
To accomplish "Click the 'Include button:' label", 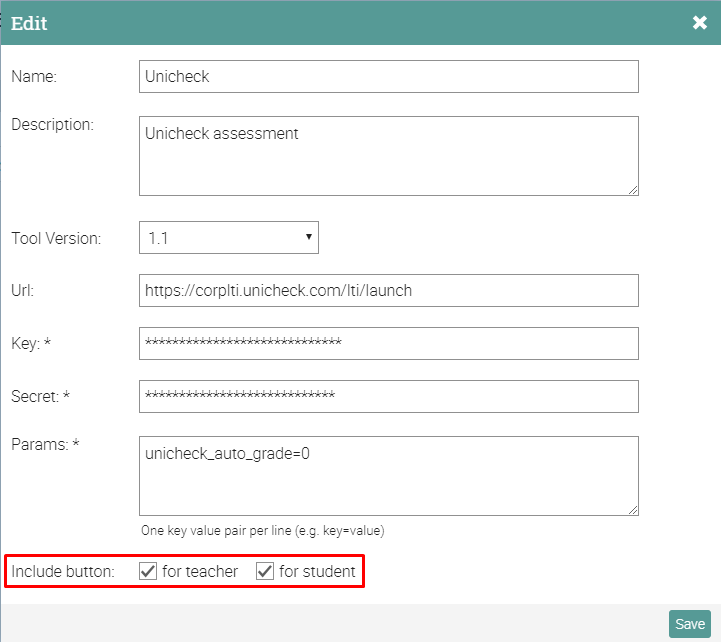I will point(63,571).
